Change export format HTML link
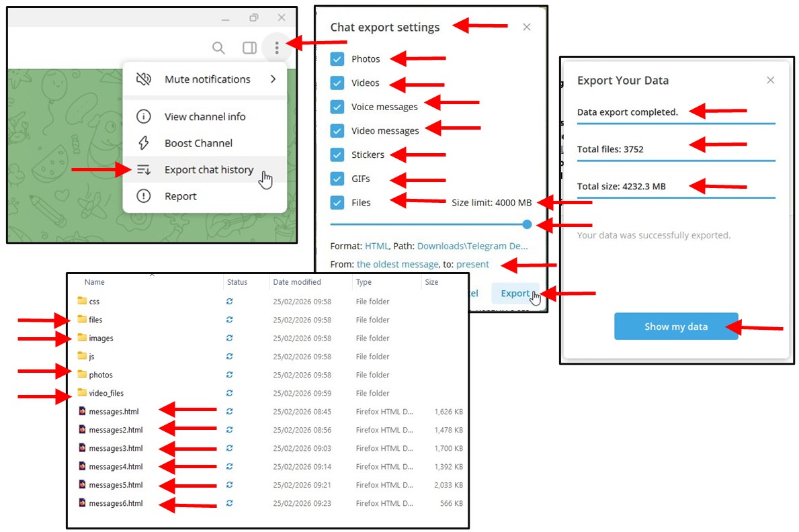Image resolution: width=799 pixels, height=532 pixels. tap(376, 246)
